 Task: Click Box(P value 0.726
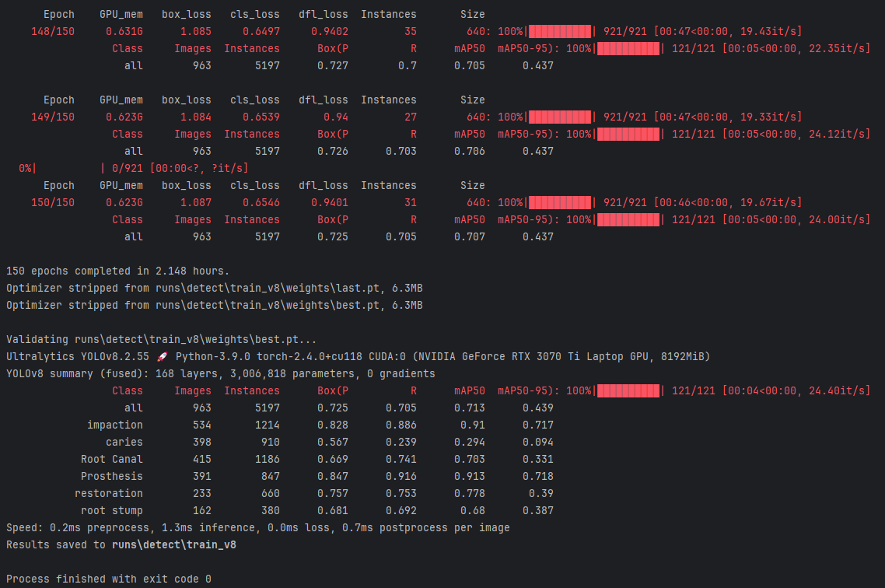(x=332, y=151)
